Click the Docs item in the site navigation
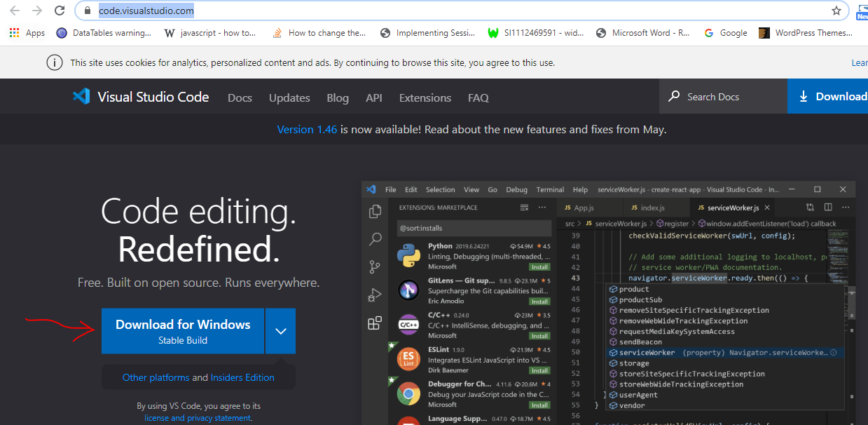The height and width of the screenshot is (425, 868). pyautogui.click(x=240, y=97)
